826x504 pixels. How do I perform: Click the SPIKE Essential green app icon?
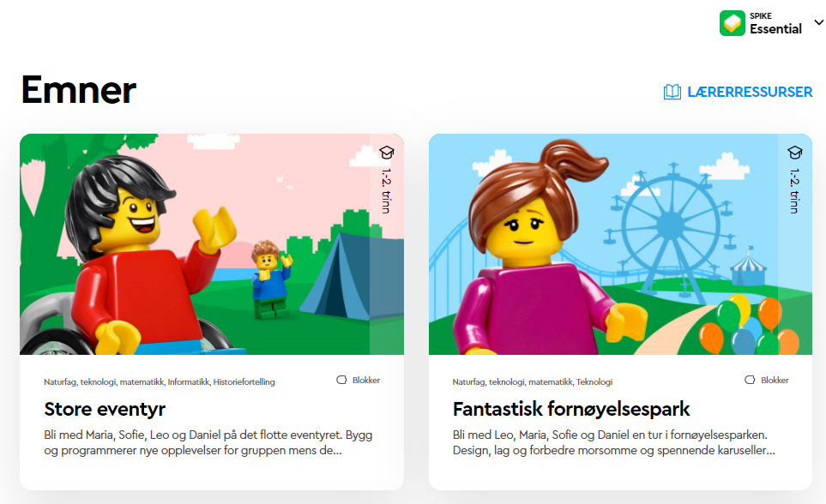(733, 23)
